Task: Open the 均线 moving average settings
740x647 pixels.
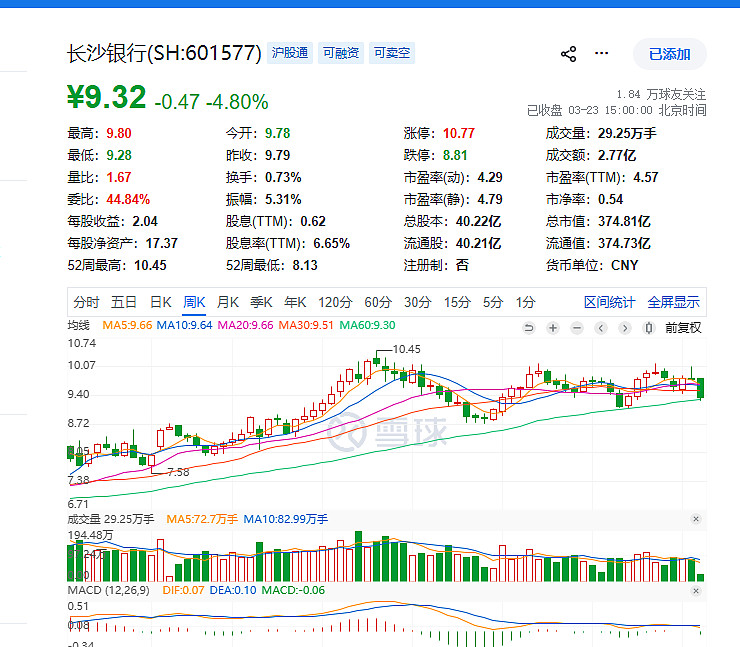Action: point(78,326)
